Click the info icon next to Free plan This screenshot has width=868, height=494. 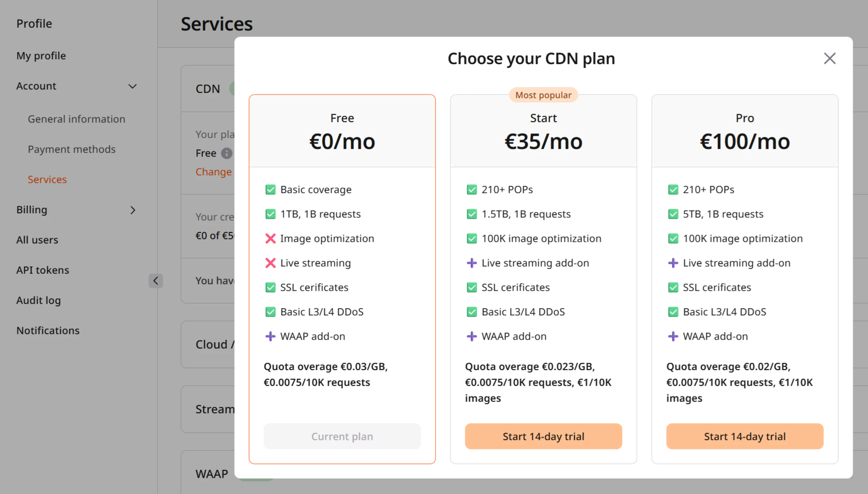(227, 153)
